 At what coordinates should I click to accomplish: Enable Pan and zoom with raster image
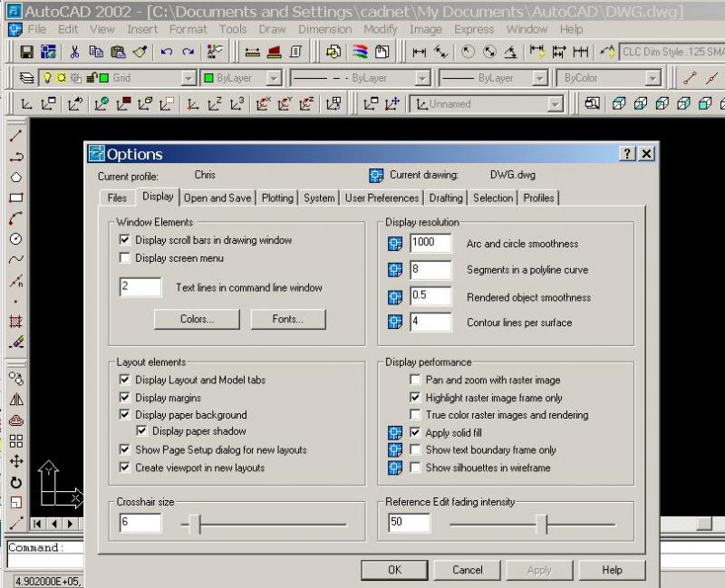click(415, 380)
